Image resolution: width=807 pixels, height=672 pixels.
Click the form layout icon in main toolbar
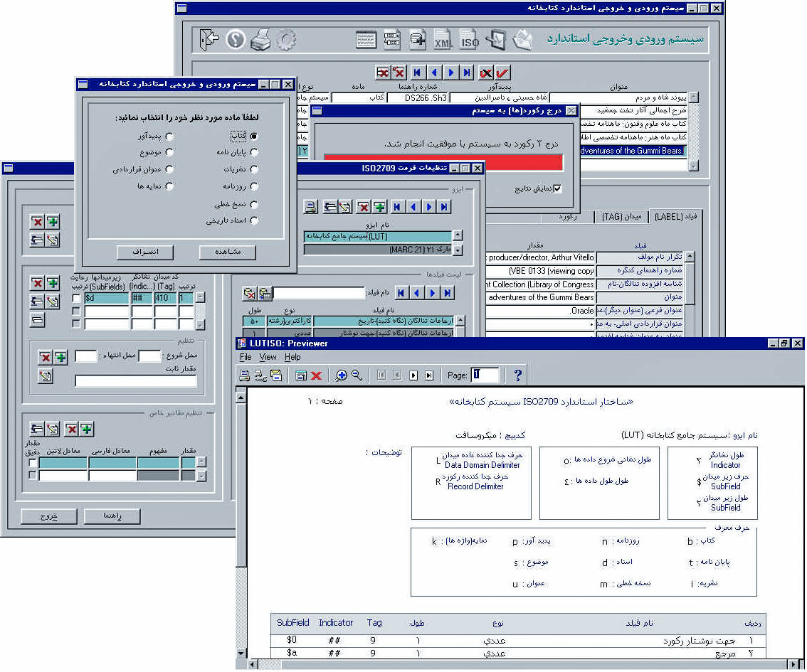tap(366, 40)
